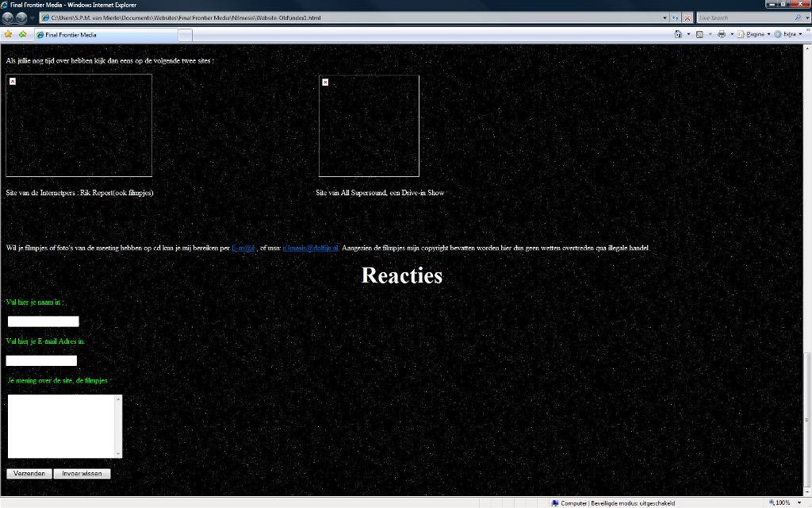Click 'Site van de Internetpers : Rik Report' text
Image resolution: width=812 pixels, height=508 pixels.
80,193
